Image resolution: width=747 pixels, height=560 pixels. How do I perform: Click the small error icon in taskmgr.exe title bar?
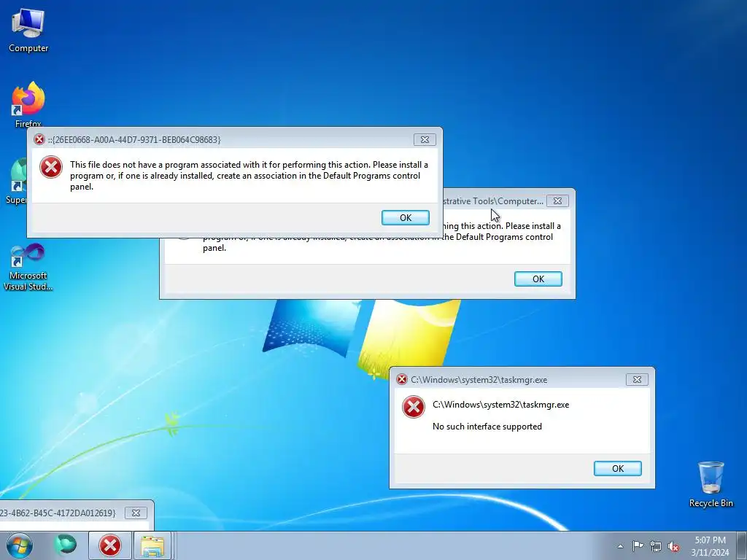(402, 379)
